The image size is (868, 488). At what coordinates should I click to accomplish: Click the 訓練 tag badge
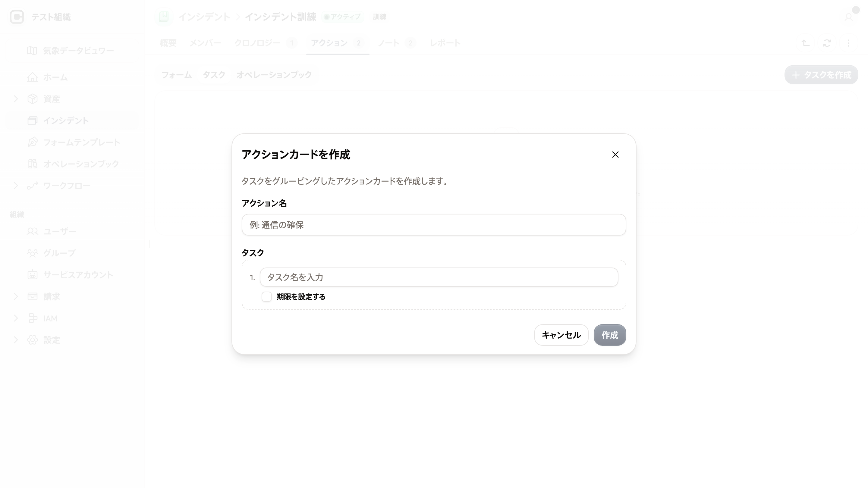pos(379,17)
